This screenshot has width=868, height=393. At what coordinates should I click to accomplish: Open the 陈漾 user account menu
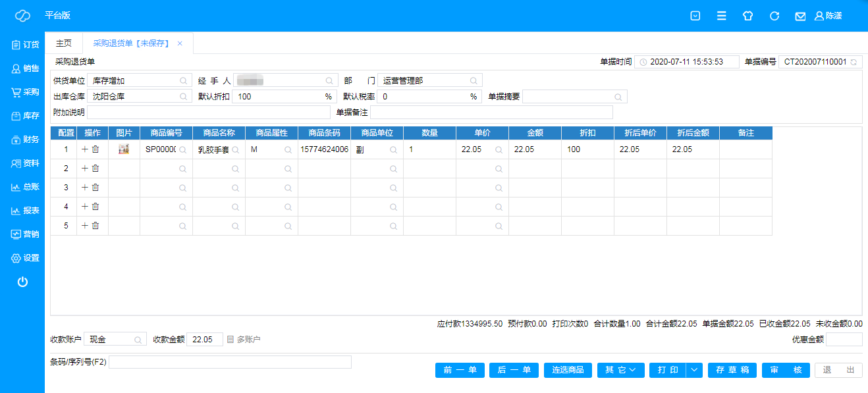point(828,16)
